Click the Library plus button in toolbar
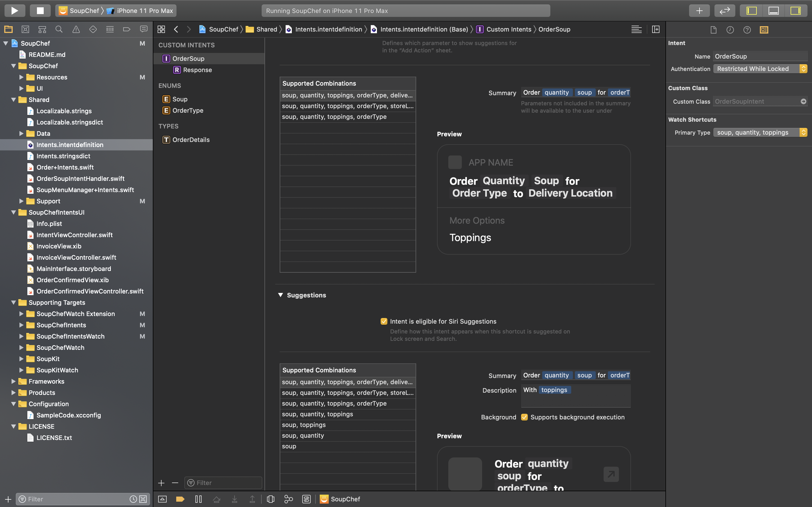Viewport: 812px width, 507px height. [699, 10]
